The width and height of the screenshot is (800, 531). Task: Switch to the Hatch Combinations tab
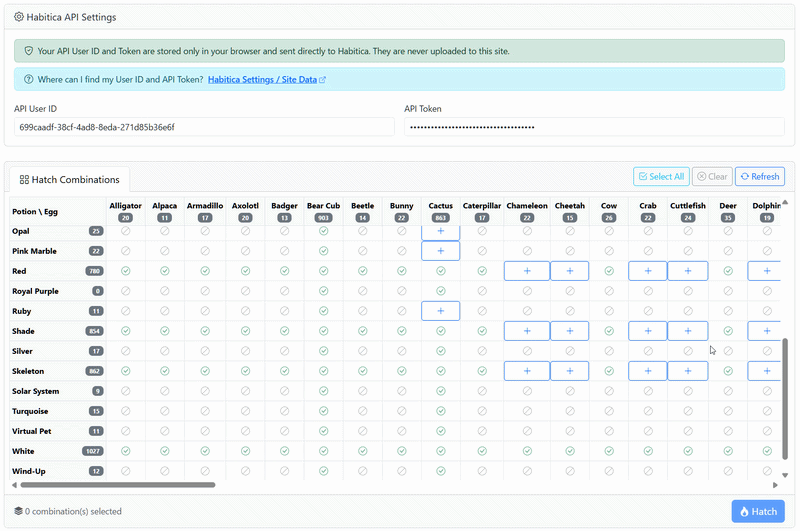69,180
